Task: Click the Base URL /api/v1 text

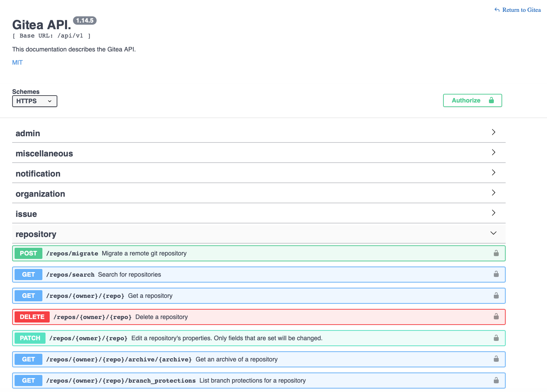Action: (x=51, y=36)
